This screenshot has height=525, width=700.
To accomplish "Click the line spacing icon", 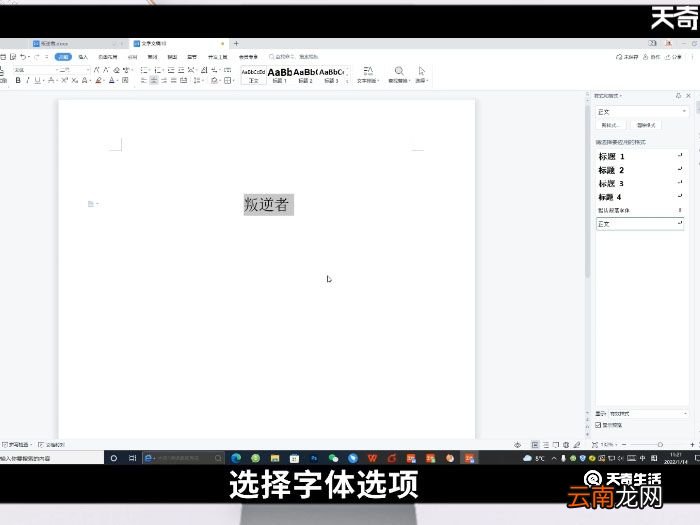I will [197, 80].
